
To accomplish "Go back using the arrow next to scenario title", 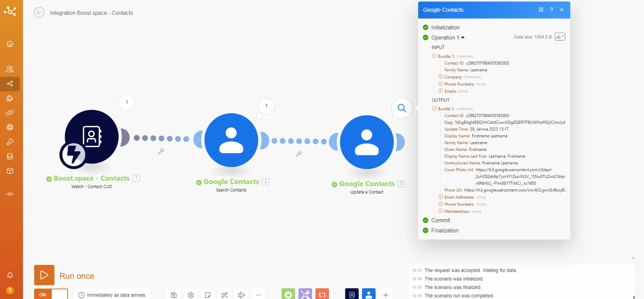I will [x=39, y=13].
